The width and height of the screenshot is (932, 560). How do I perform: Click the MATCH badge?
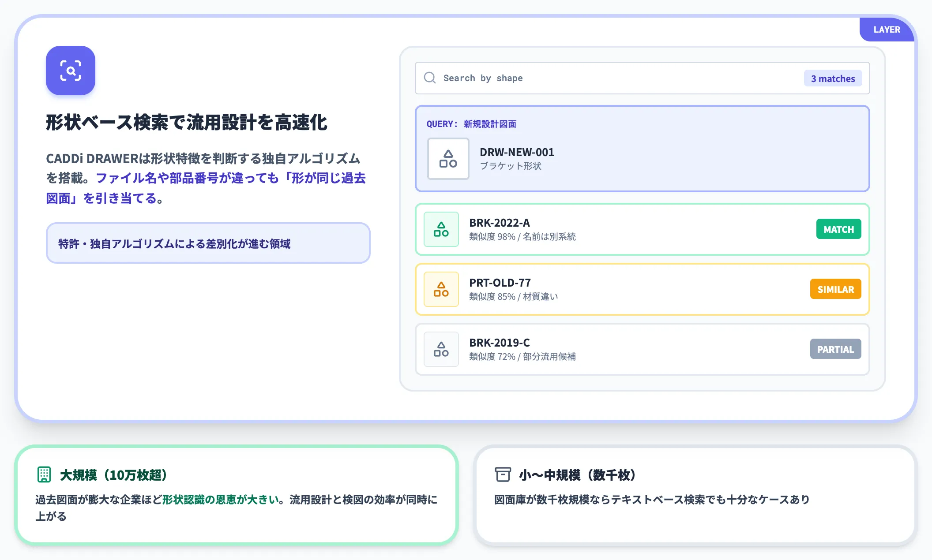838,229
